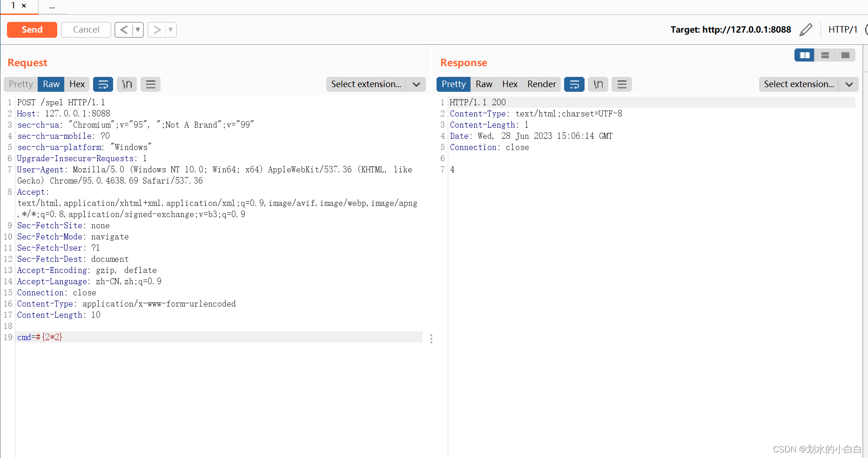Switch response view to Hex
Viewport: 868px width, 458px height.
(510, 84)
